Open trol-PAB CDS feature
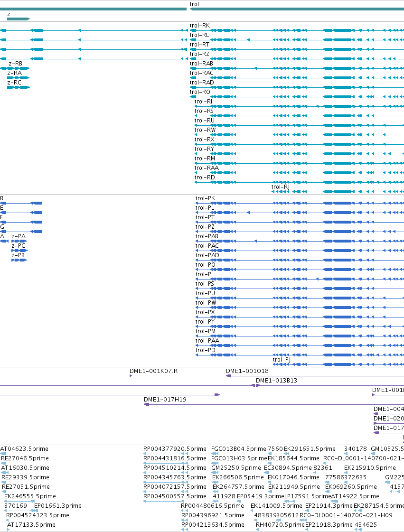 [207, 236]
